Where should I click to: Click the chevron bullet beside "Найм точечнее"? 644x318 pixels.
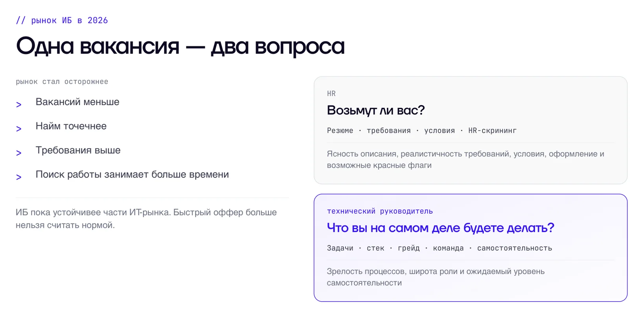click(18, 129)
